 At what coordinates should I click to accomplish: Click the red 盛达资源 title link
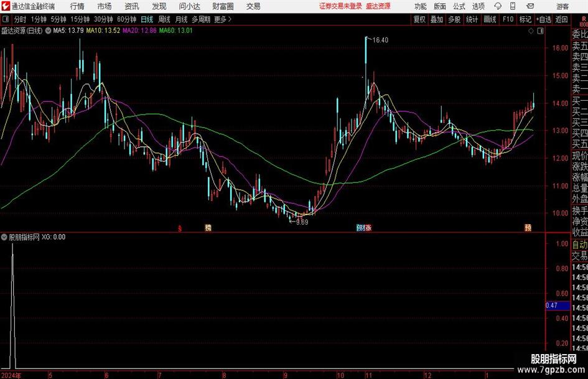tap(378, 6)
